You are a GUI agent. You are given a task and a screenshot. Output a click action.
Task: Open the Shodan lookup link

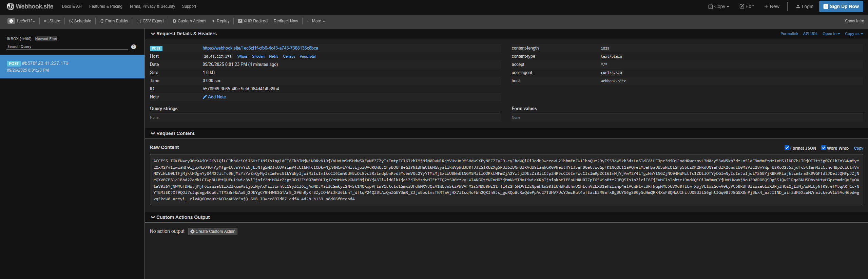click(x=258, y=57)
